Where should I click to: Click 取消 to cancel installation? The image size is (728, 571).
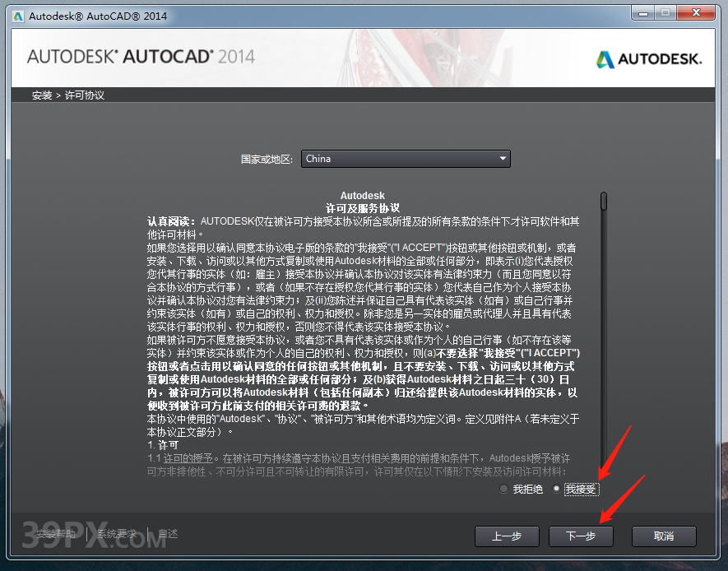point(664,536)
